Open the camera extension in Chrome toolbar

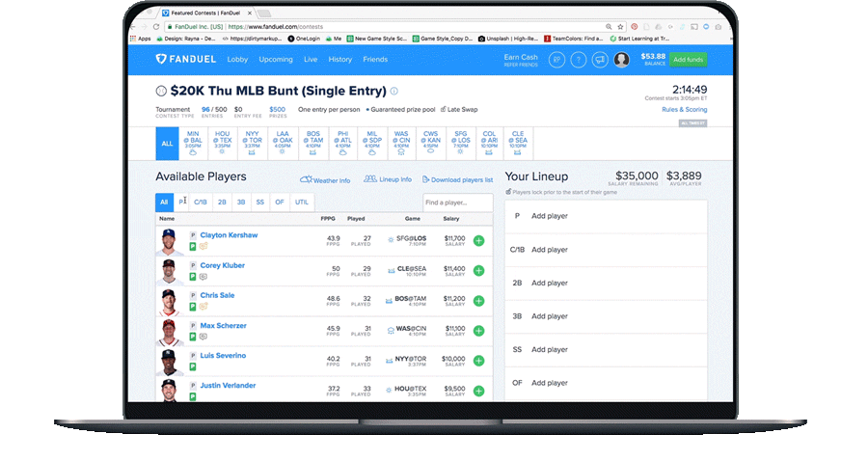719,27
